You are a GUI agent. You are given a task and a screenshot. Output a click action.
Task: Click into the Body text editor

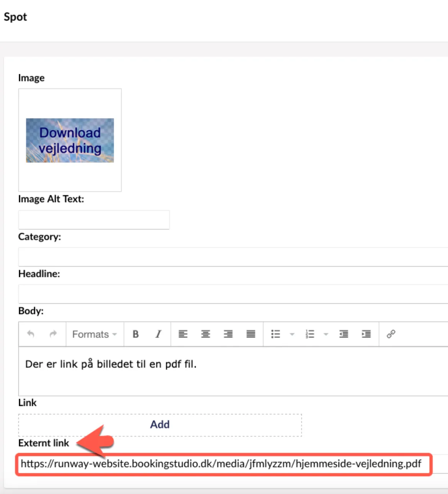(x=233, y=371)
